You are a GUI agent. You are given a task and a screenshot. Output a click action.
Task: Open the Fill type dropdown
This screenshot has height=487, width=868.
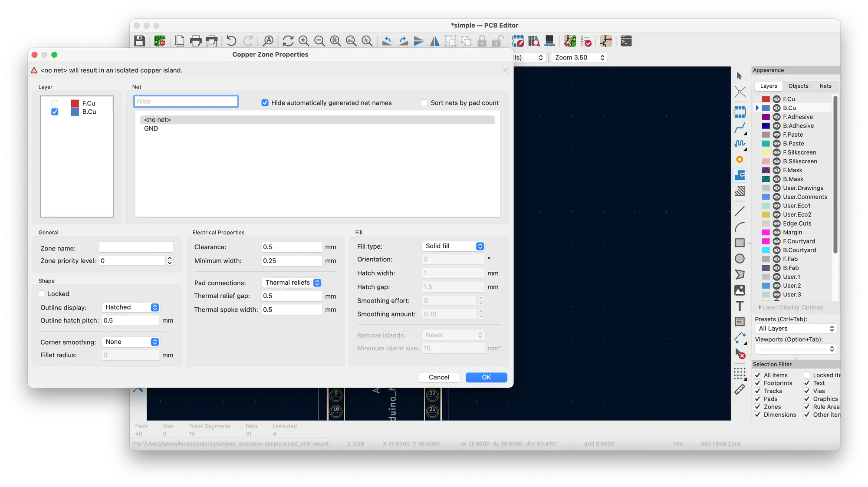(x=453, y=246)
